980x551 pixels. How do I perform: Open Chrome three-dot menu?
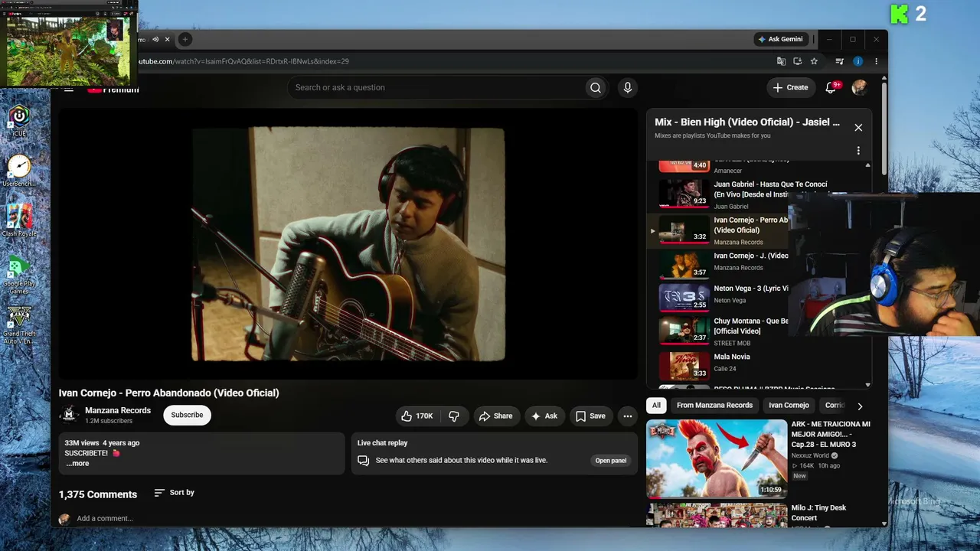point(876,61)
